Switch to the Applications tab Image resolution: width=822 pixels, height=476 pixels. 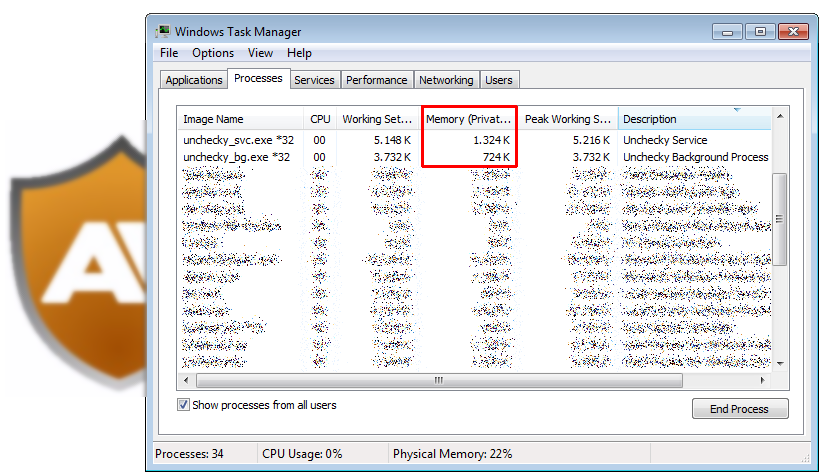pyautogui.click(x=193, y=80)
